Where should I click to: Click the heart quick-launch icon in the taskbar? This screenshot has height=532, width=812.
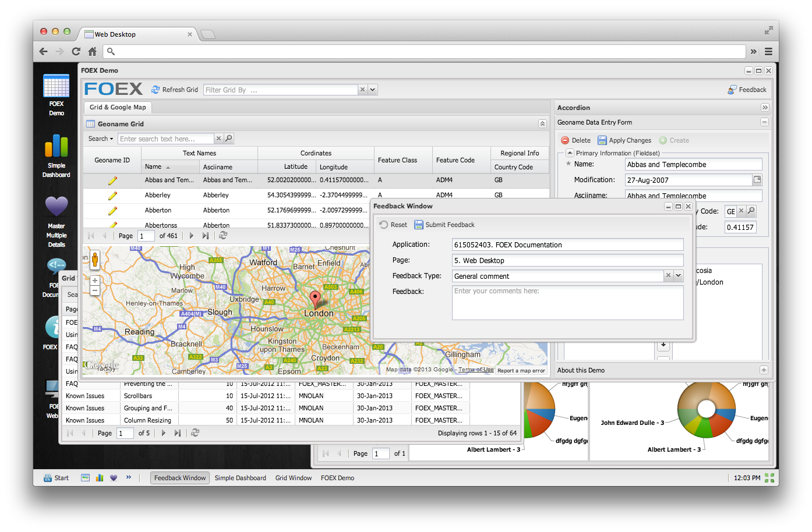point(114,478)
